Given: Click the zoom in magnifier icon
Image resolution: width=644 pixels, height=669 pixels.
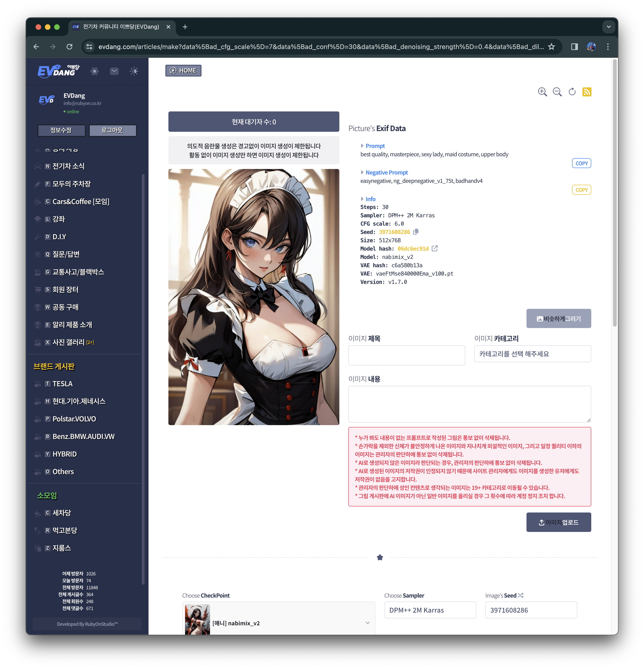Looking at the screenshot, I should [x=542, y=92].
